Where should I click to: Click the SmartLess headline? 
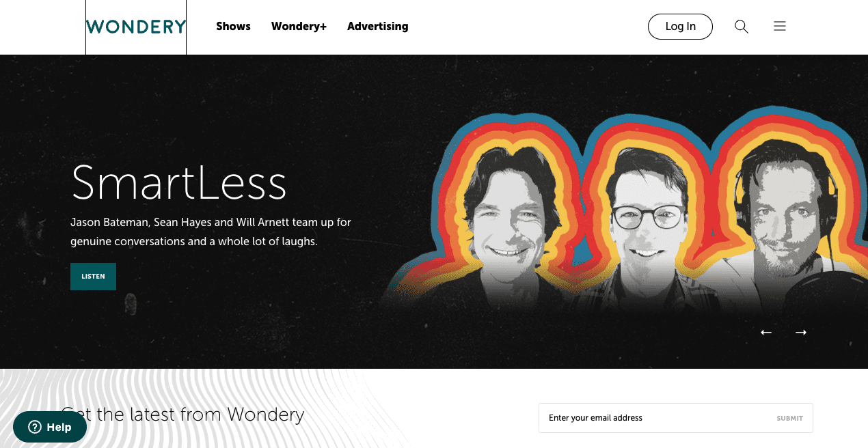click(x=178, y=182)
